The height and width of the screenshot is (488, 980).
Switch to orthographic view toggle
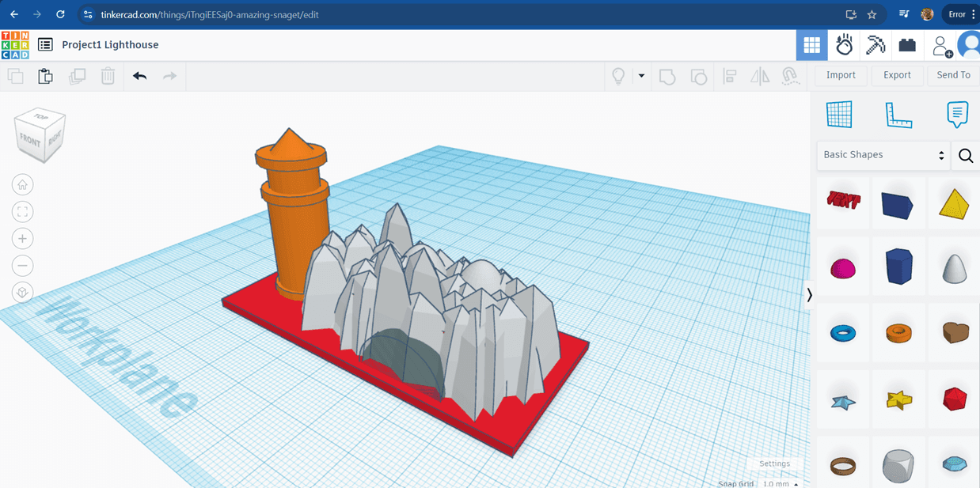tap(22, 293)
